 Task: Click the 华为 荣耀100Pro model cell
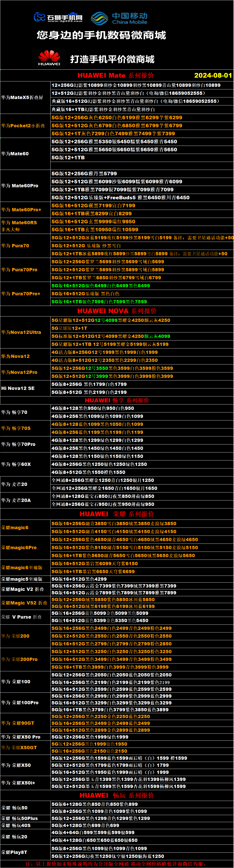point(25,703)
